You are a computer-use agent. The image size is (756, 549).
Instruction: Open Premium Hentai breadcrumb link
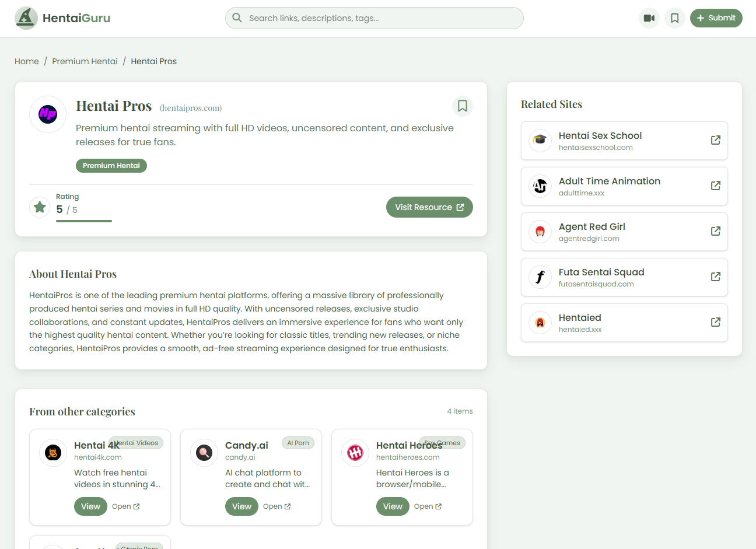(85, 61)
